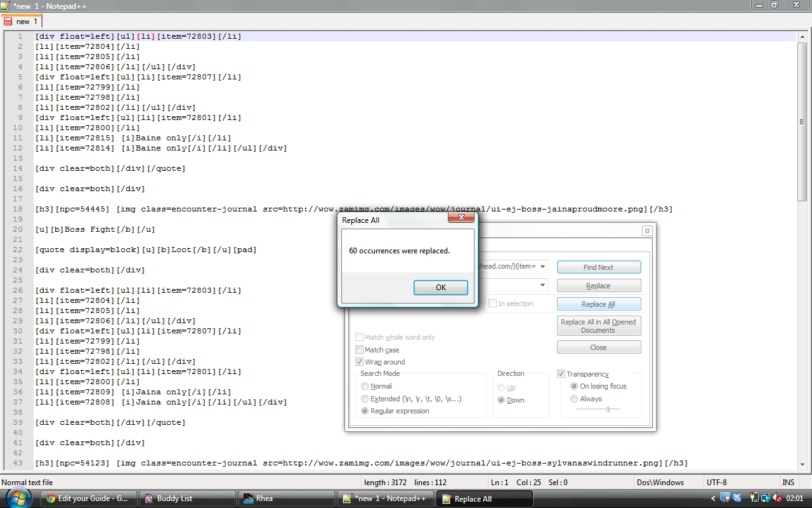Open Chrome 'Edit your Guide' taskbar item
Image resolution: width=812 pixels, height=508 pixels.
pyautogui.click(x=88, y=498)
